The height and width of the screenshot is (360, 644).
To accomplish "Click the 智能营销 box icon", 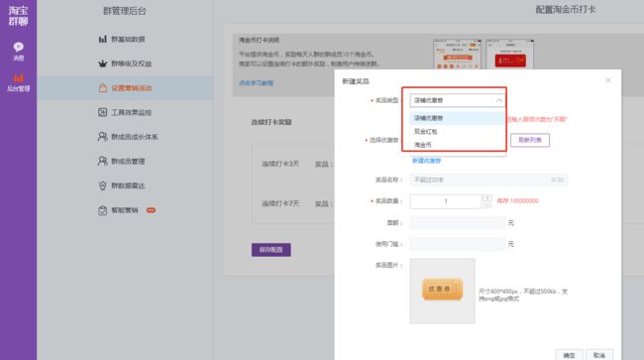I will coord(103,210).
